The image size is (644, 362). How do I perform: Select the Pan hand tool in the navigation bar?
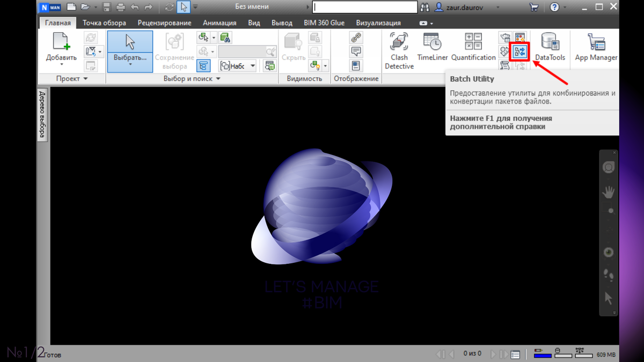click(x=609, y=191)
